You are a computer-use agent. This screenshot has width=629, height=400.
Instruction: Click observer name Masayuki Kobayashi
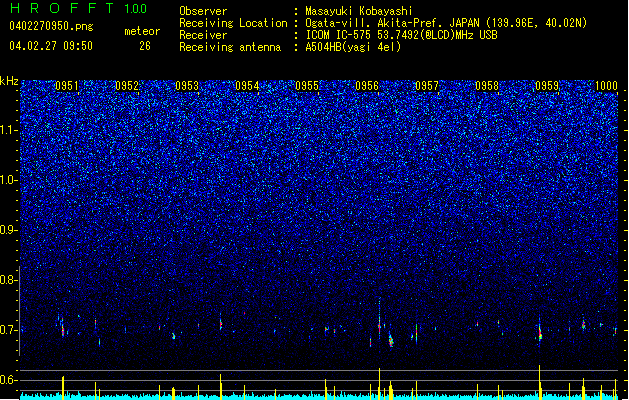[359, 11]
